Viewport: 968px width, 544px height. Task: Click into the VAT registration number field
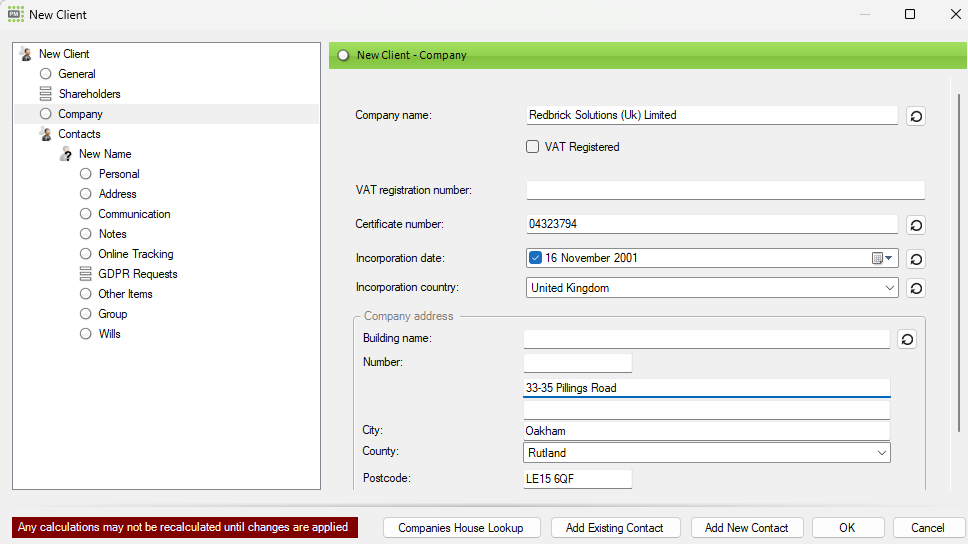point(725,190)
